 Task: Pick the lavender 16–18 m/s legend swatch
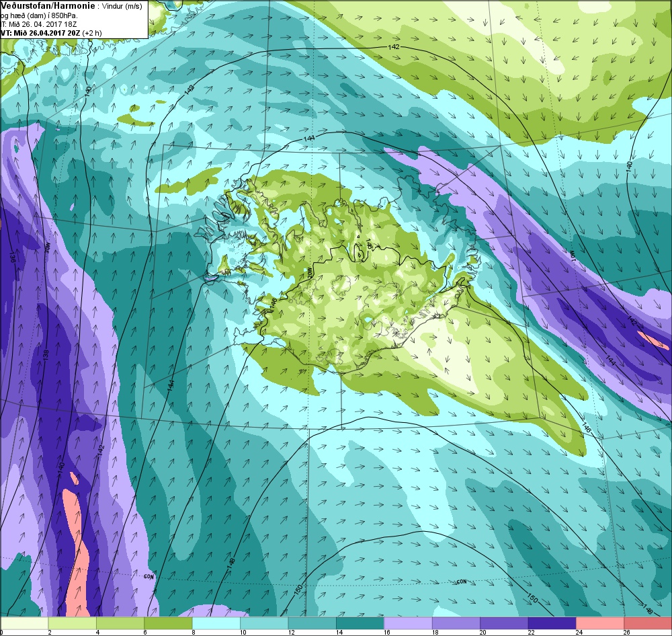pos(408,623)
